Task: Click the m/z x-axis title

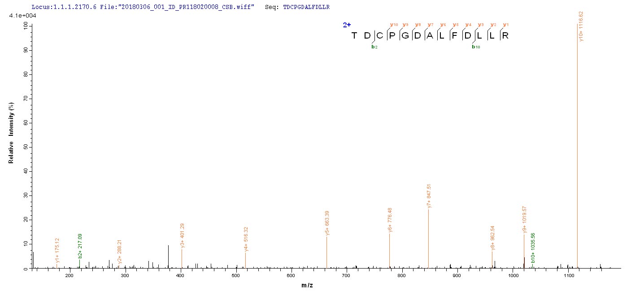Action: [x=307, y=286]
